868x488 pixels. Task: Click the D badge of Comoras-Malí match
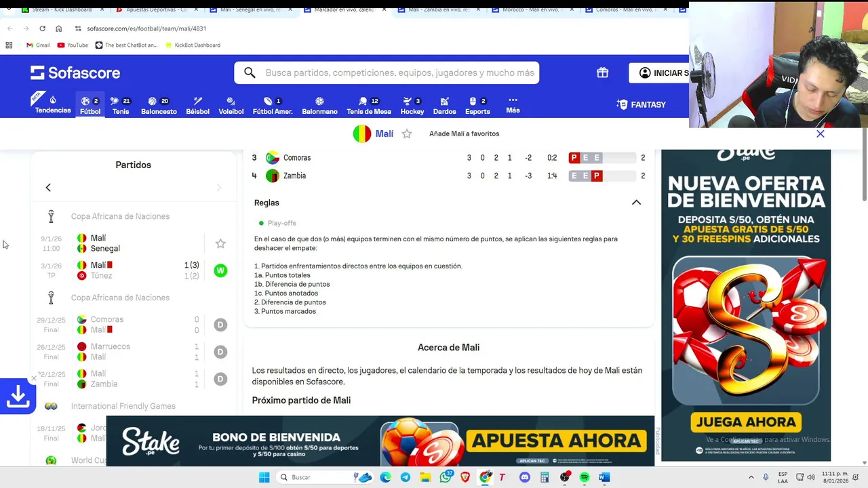220,325
